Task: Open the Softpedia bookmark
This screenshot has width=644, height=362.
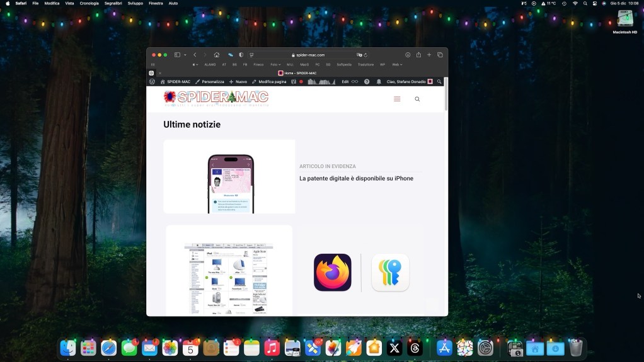Action: point(344,64)
